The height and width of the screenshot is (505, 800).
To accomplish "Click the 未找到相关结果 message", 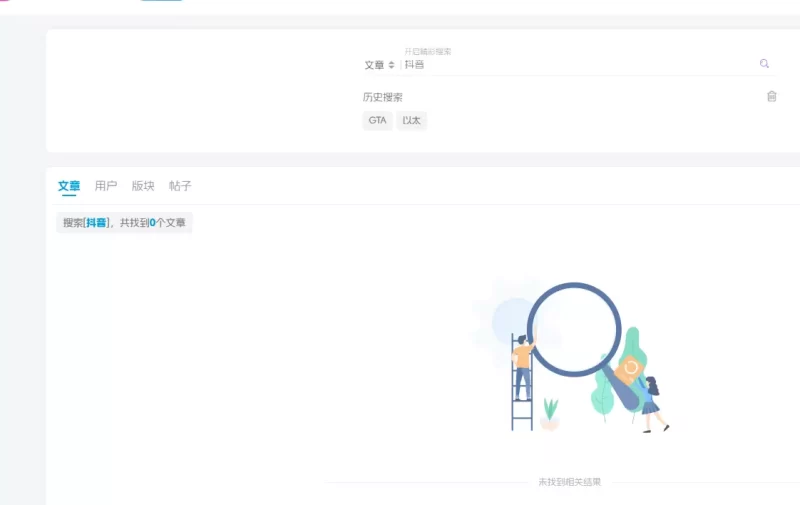I will (x=569, y=482).
